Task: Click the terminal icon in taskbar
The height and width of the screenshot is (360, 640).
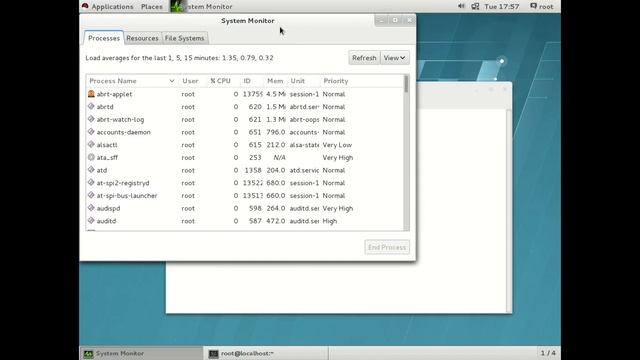Action: coord(213,354)
